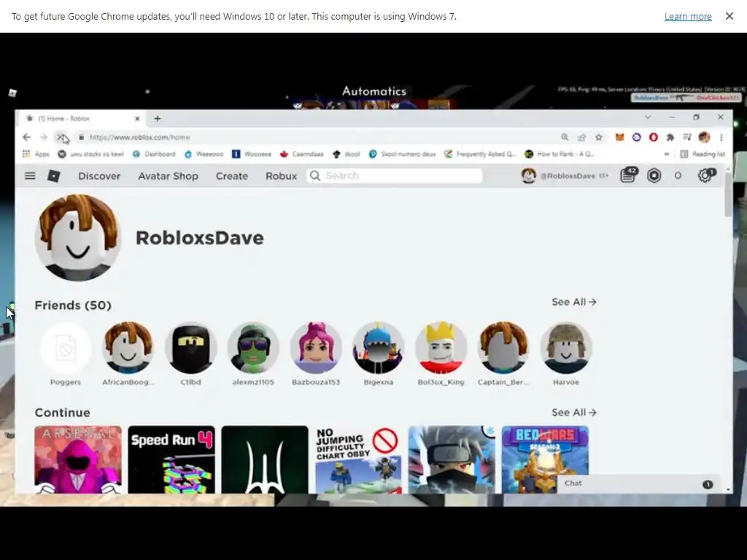This screenshot has width=747, height=560.
Task: Open the Avatar Shop menu item
Action: (168, 176)
